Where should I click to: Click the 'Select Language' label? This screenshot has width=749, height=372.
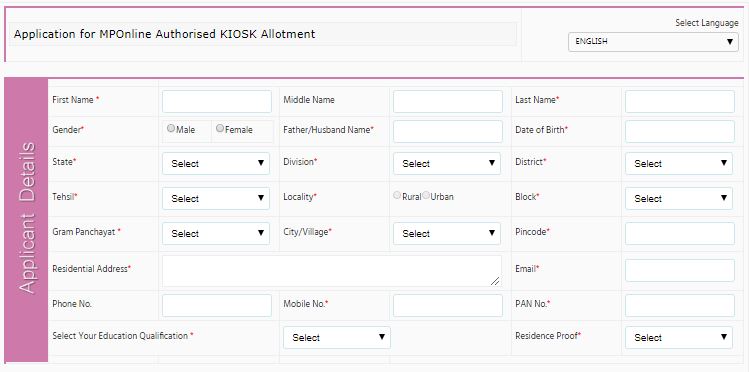point(706,23)
